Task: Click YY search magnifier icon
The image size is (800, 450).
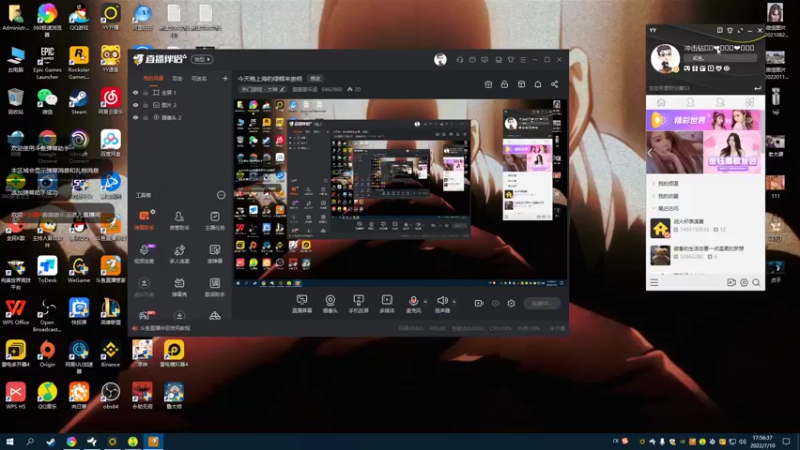Action: pyautogui.click(x=756, y=282)
